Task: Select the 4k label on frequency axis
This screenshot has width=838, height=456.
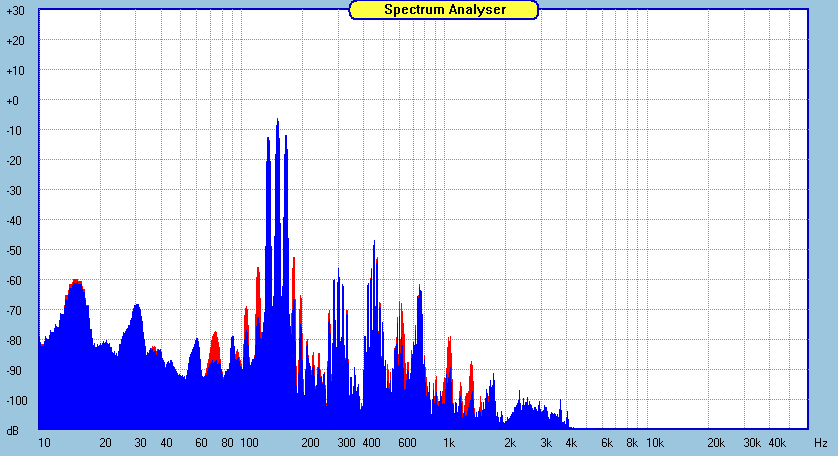Action: [572, 442]
